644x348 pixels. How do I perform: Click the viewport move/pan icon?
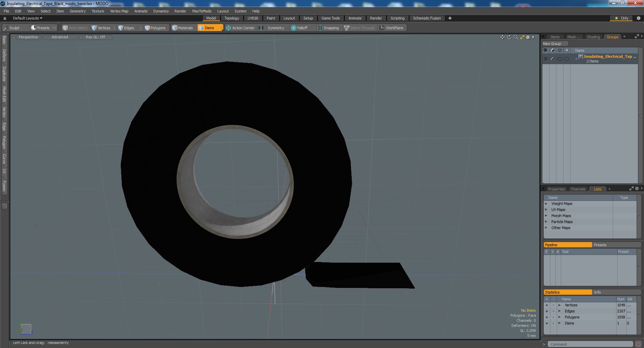(502, 37)
